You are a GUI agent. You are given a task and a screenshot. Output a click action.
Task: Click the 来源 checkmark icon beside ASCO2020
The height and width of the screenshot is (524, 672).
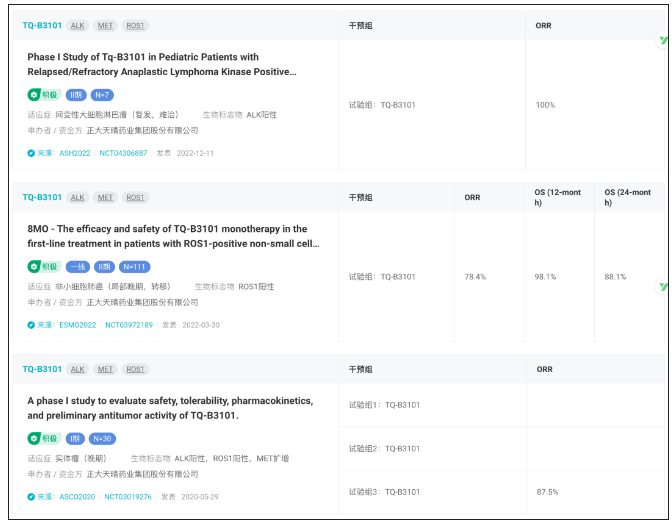point(31,496)
